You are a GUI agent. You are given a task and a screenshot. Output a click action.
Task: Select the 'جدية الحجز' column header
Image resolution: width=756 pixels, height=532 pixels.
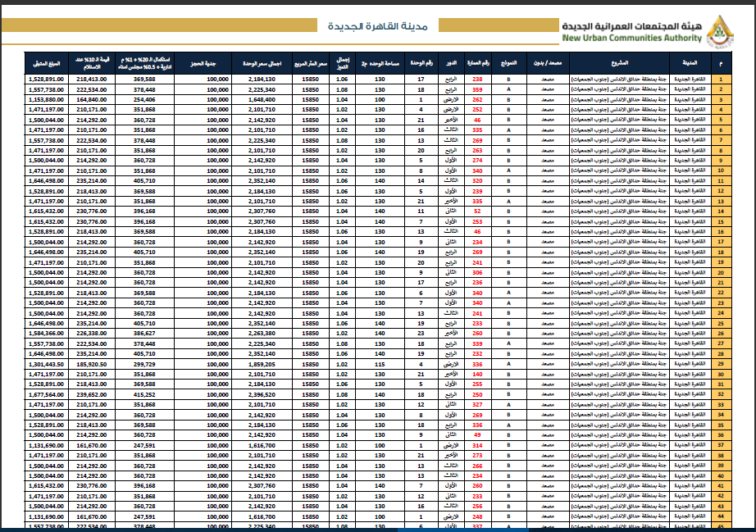pyautogui.click(x=203, y=63)
